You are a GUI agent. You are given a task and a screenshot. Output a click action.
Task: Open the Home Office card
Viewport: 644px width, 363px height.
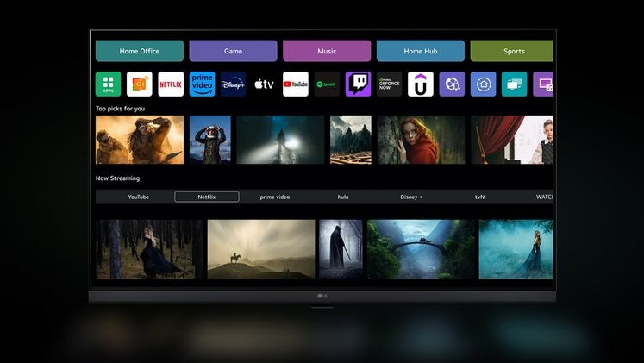click(x=139, y=51)
